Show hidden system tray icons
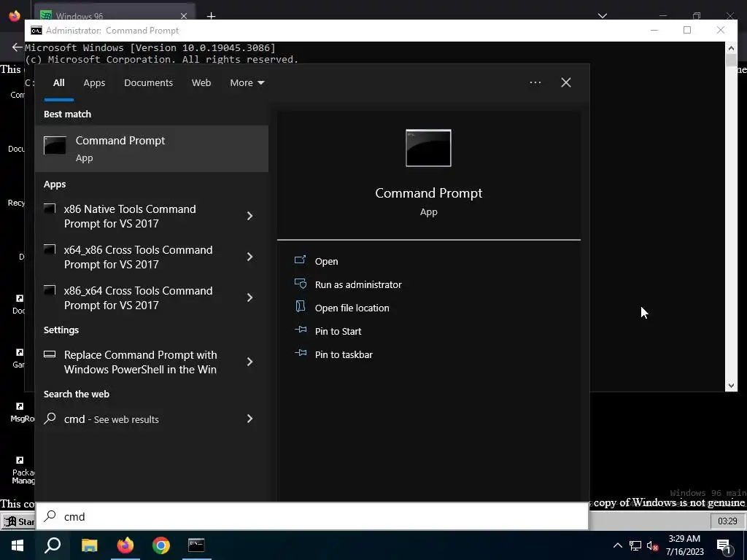 tap(617, 545)
